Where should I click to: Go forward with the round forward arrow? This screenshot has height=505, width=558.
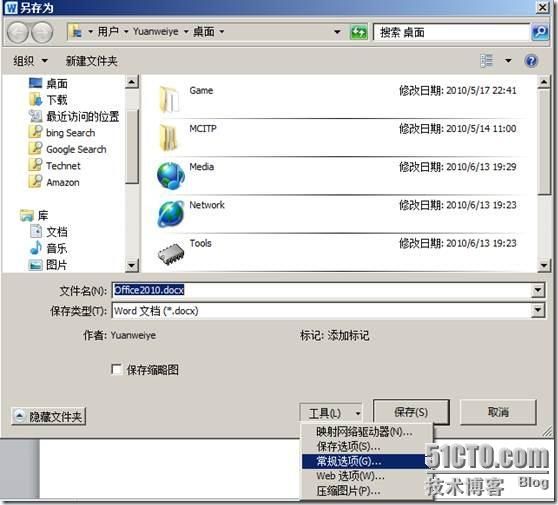[42, 32]
